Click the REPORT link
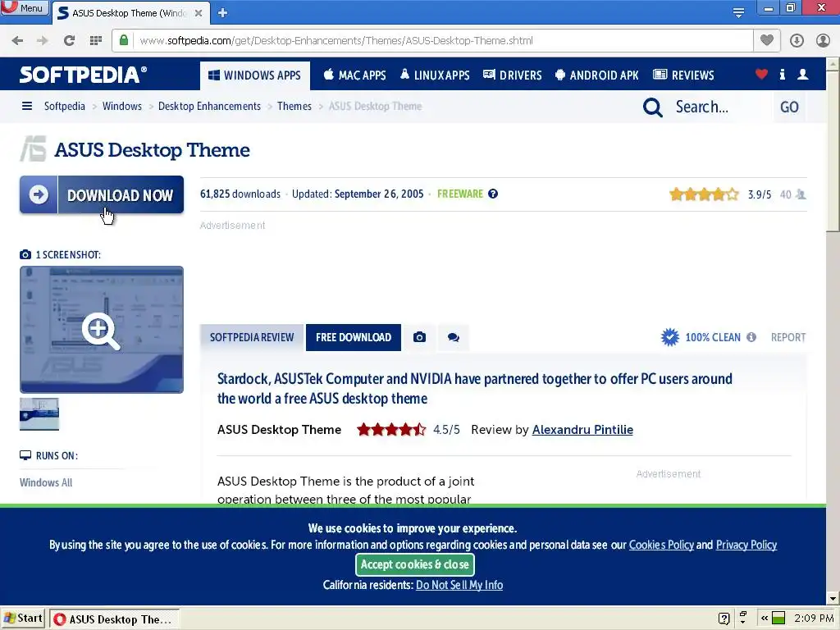The image size is (840, 630). pyautogui.click(x=788, y=337)
